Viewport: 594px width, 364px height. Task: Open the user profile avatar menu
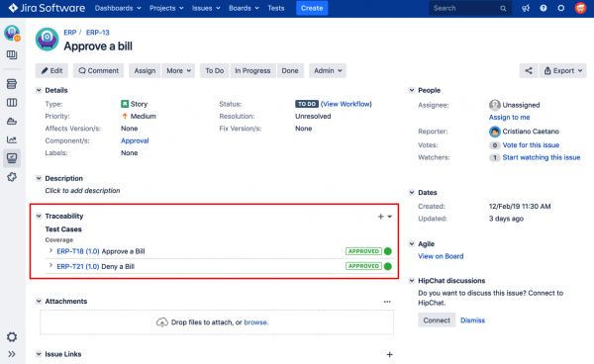580,8
